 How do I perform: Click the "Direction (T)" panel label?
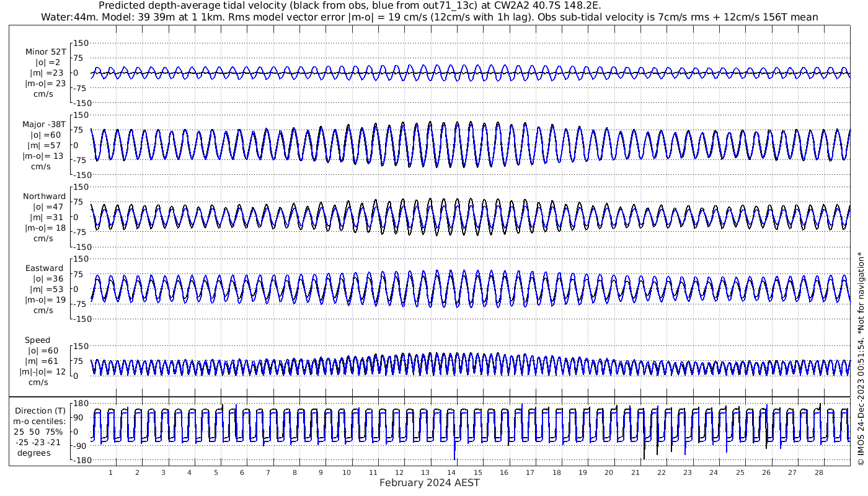tap(41, 411)
